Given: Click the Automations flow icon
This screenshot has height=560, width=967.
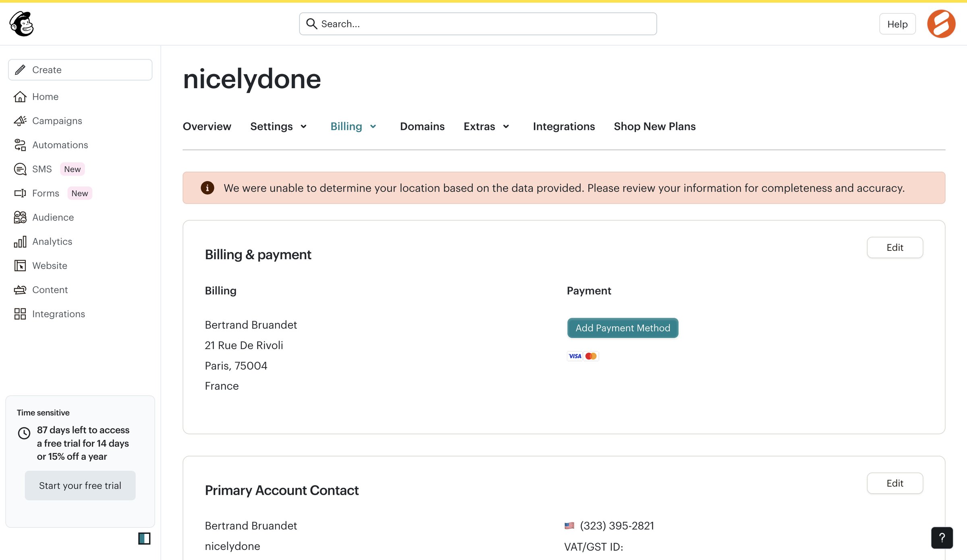Looking at the screenshot, I should [x=20, y=145].
